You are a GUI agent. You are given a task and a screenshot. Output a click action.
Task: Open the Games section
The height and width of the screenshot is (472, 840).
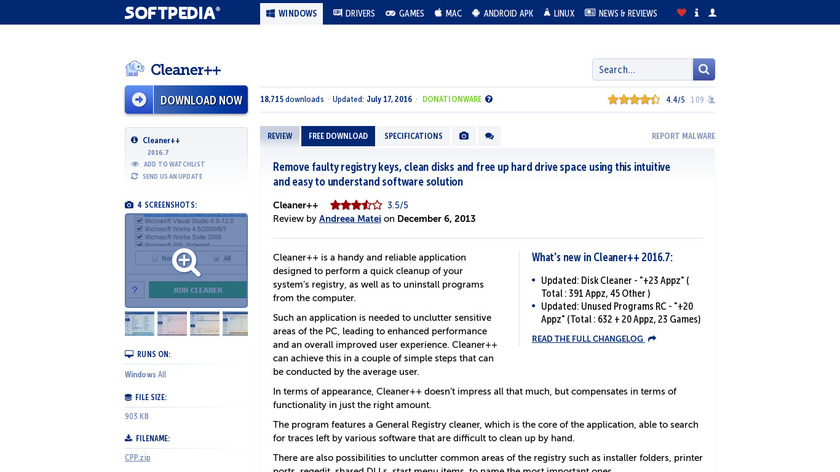click(405, 13)
